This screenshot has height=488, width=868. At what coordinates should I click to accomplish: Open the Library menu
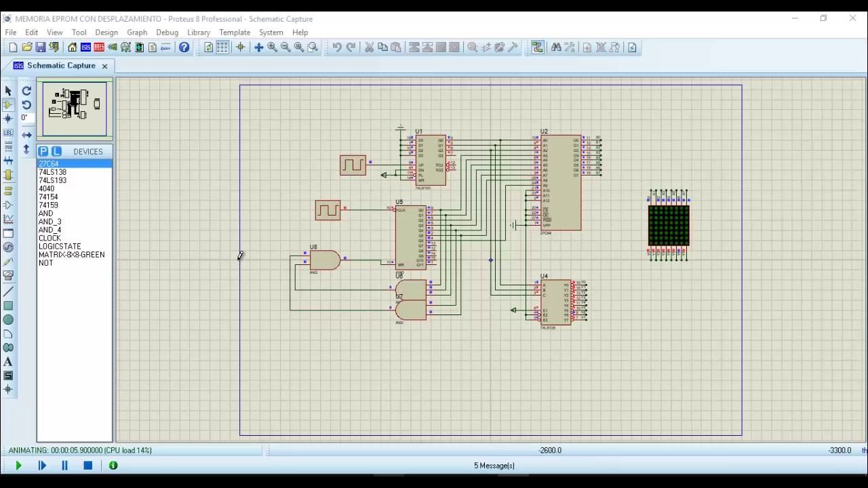tap(199, 33)
